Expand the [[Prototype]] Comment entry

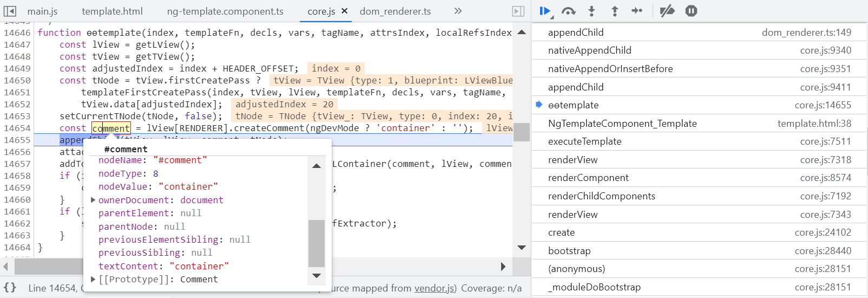coord(93,279)
